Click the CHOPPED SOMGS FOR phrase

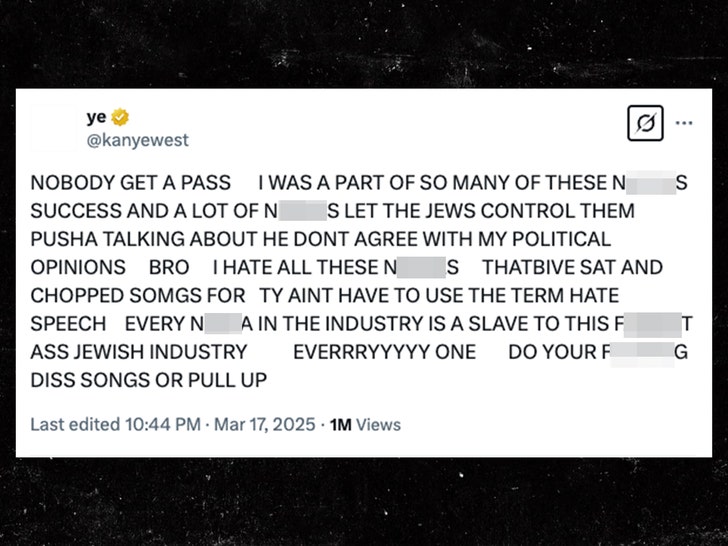click(137, 296)
